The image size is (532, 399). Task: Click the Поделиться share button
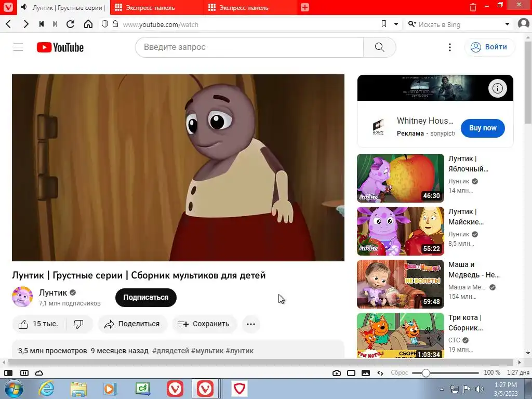click(x=132, y=324)
